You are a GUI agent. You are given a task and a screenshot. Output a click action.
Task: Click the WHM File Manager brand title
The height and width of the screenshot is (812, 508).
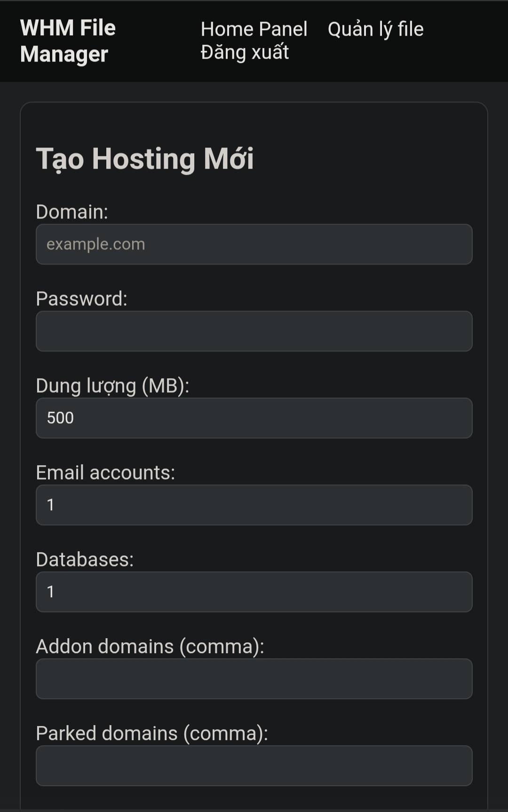[68, 41]
